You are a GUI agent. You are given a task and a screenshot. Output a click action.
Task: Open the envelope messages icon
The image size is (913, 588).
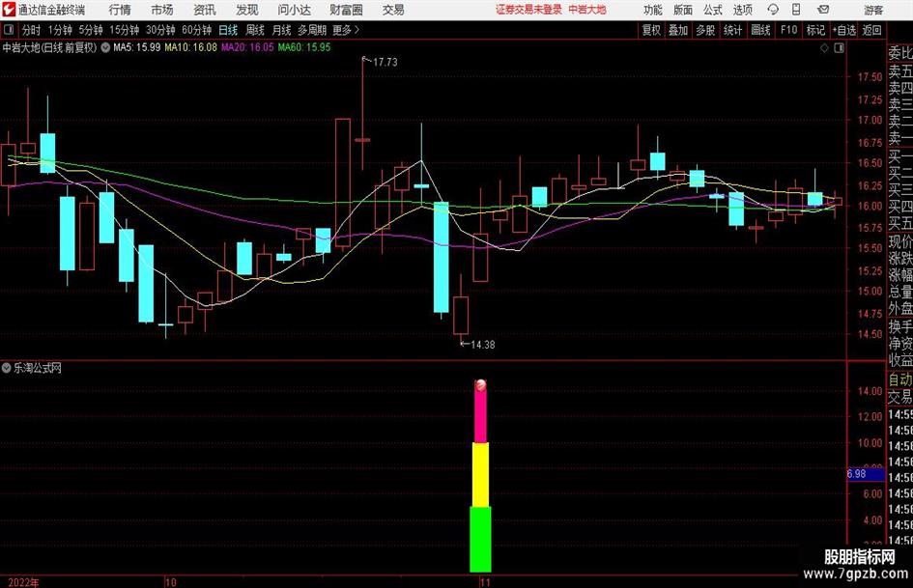(x=823, y=10)
